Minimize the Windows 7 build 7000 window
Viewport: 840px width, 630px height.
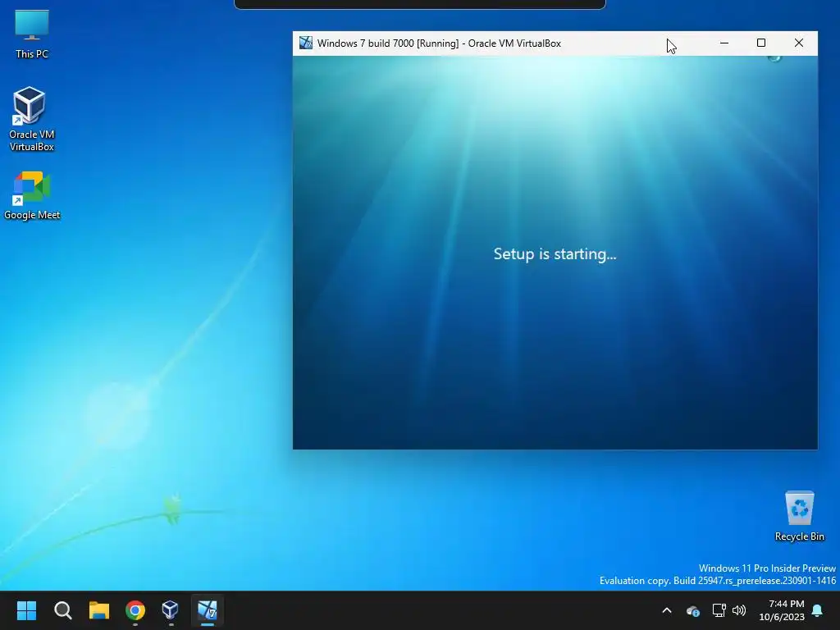coord(724,43)
